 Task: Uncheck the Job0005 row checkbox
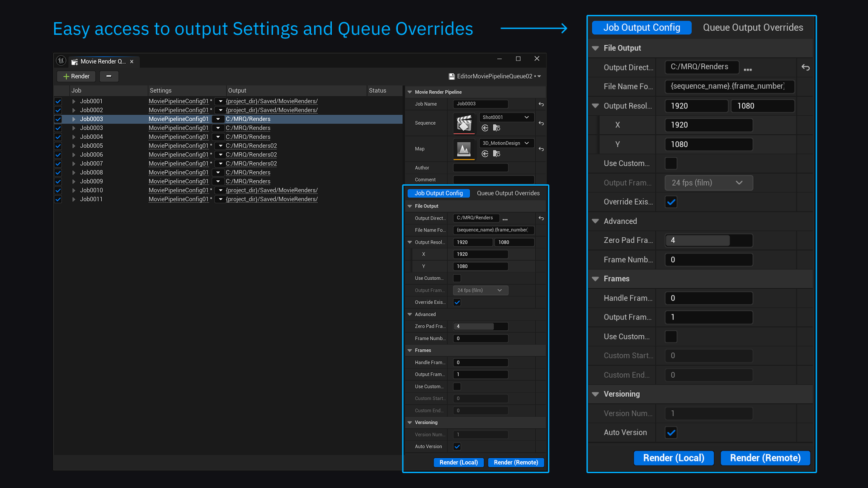tap(58, 146)
